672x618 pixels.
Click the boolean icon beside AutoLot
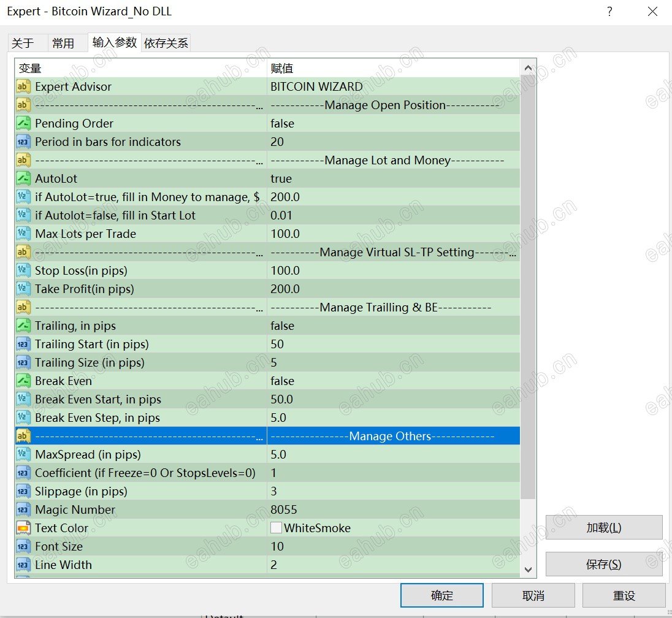[23, 178]
